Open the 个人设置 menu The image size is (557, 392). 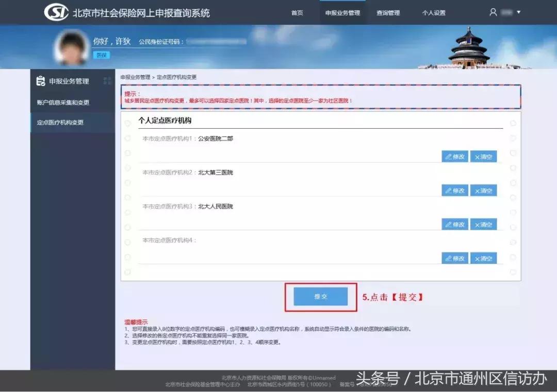(x=434, y=12)
